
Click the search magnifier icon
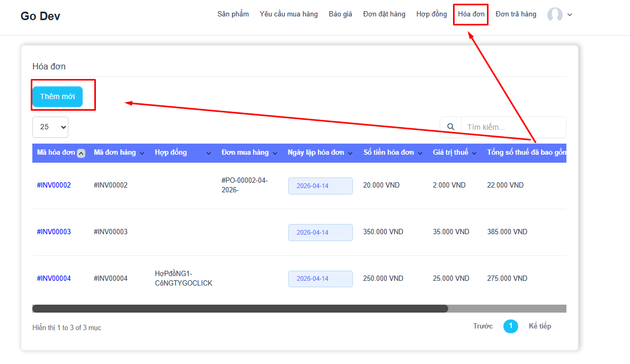click(451, 127)
